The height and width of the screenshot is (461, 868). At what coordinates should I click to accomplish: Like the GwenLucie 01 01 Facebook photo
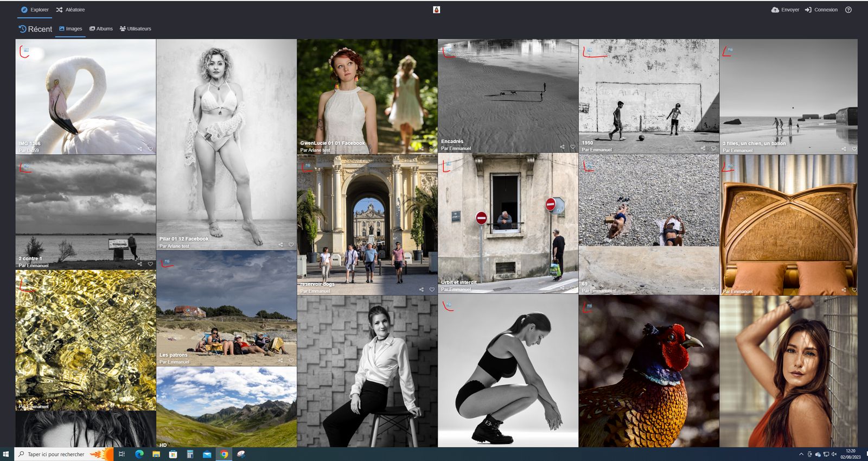point(432,149)
